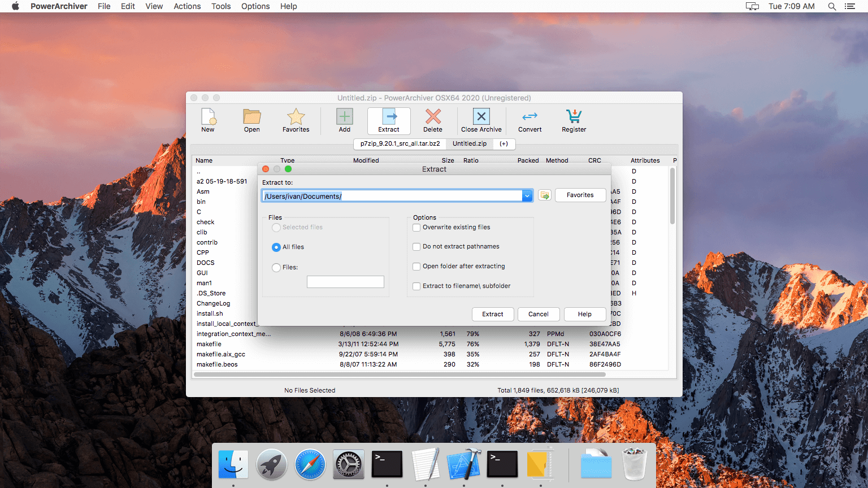
Task: Open the yellow PowerArchiver icon in the Dock
Action: click(541, 465)
